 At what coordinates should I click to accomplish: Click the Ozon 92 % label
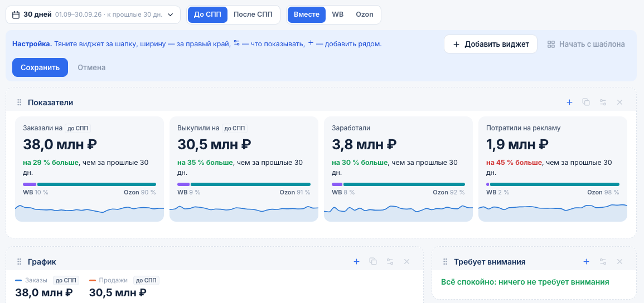[x=449, y=192]
